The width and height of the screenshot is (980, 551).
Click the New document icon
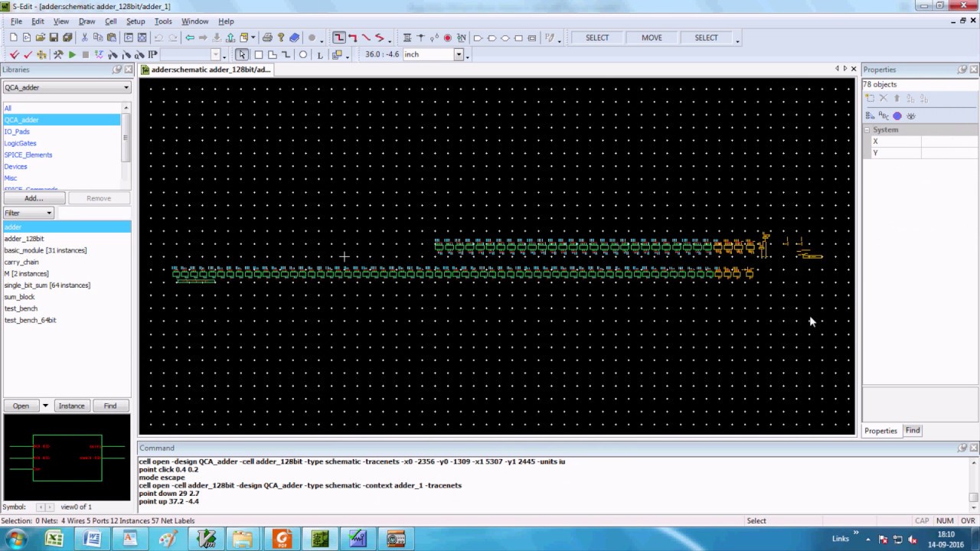14,37
